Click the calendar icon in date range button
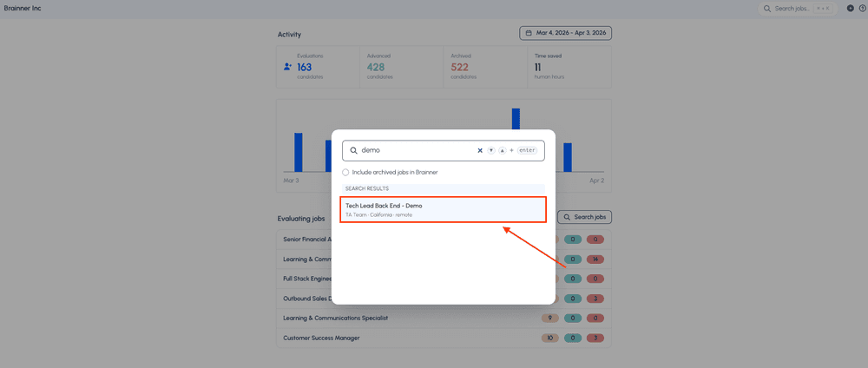 [x=529, y=33]
